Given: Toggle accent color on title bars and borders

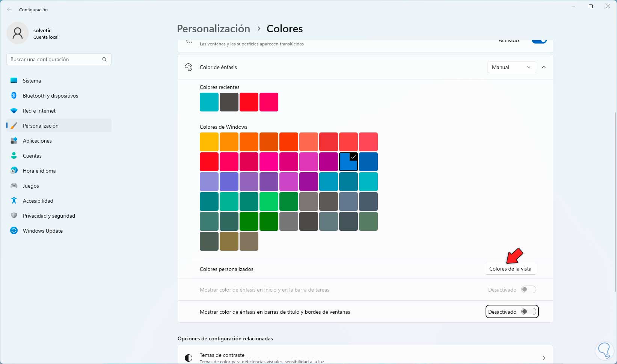Looking at the screenshot, I should click(x=528, y=312).
